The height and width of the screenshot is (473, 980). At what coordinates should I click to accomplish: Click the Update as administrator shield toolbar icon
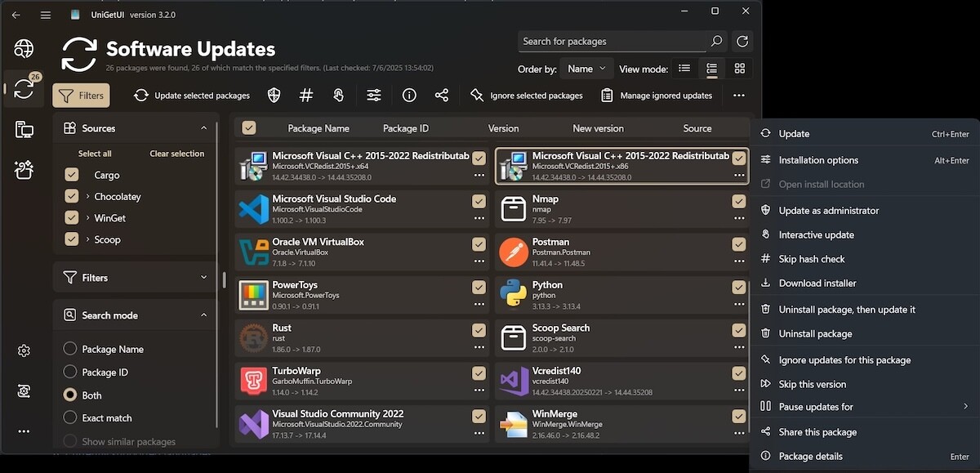coord(274,96)
